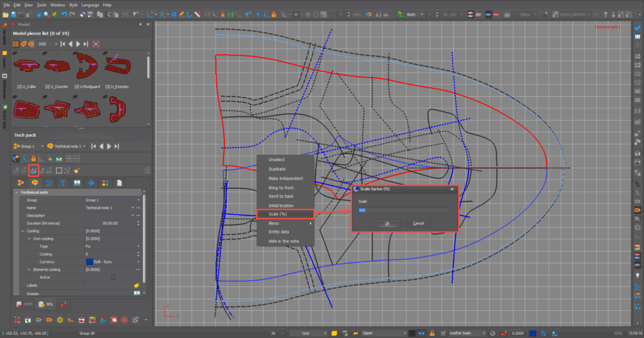Click the yellow color swatch in the status bar
The image size is (644, 338).
(x=335, y=332)
